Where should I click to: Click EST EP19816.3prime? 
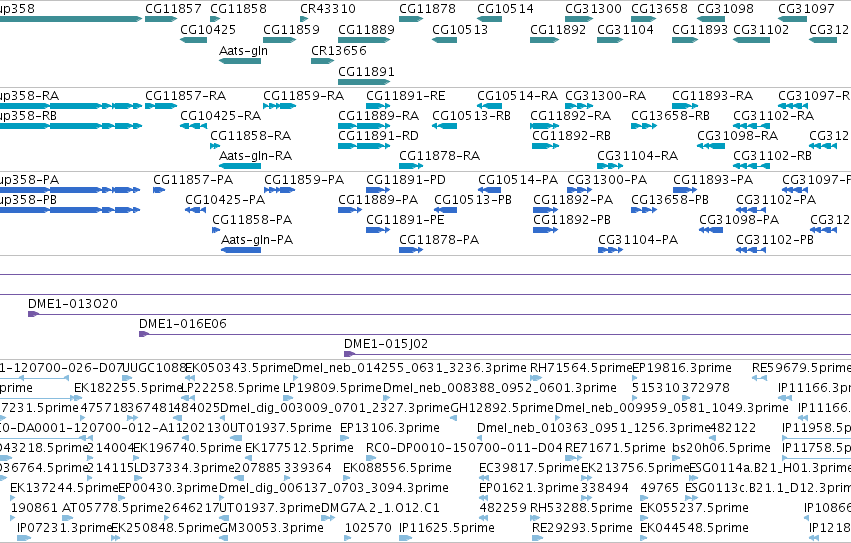(682, 368)
